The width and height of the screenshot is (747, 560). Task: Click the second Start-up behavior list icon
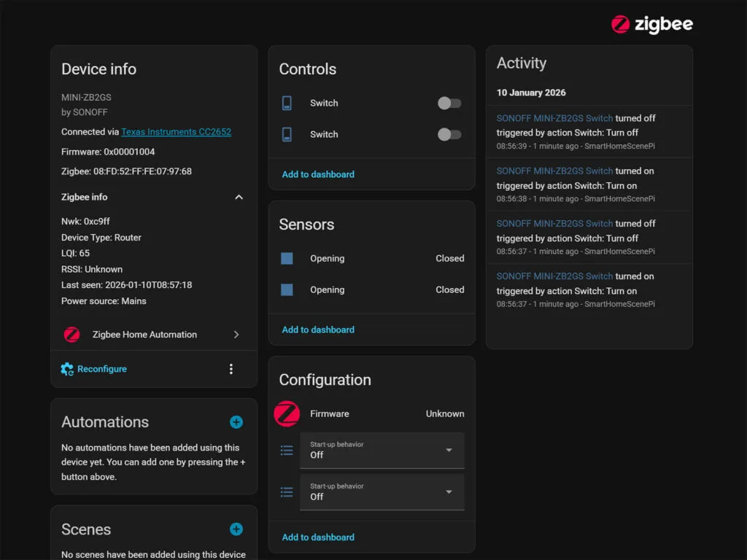287,492
